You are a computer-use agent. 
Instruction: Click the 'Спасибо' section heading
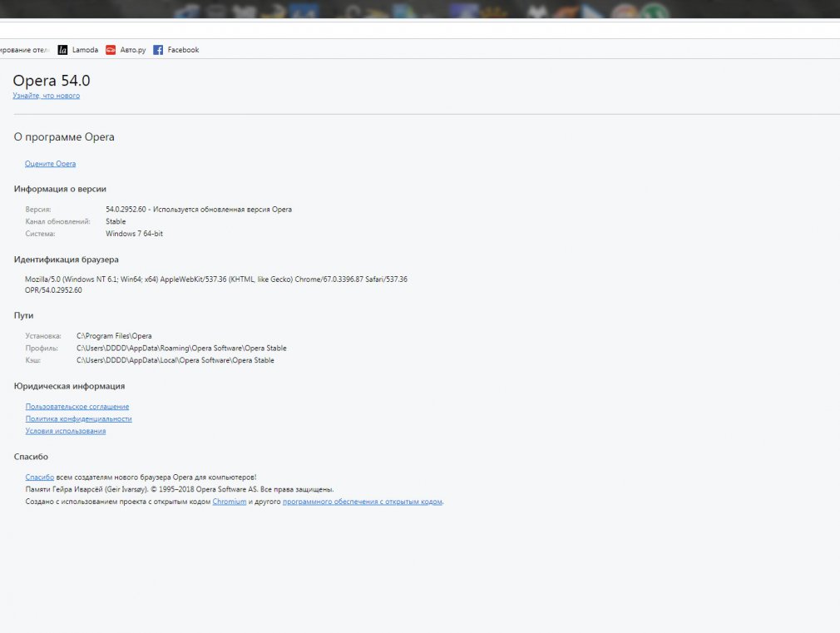pyautogui.click(x=31, y=457)
